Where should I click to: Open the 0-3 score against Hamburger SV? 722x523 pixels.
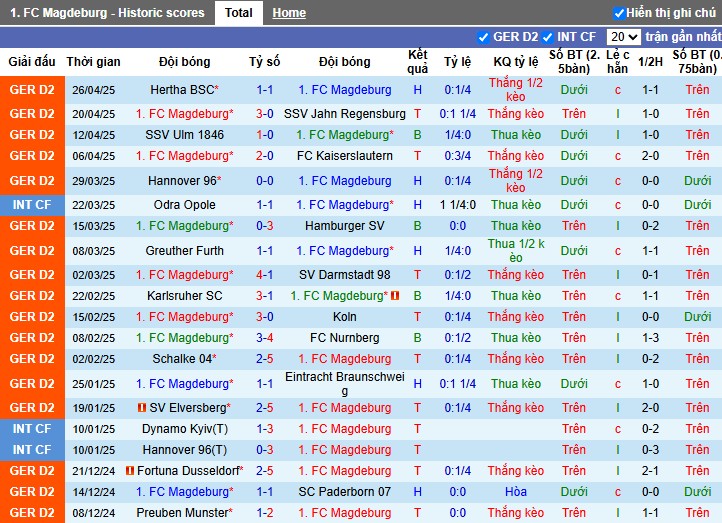coord(264,226)
